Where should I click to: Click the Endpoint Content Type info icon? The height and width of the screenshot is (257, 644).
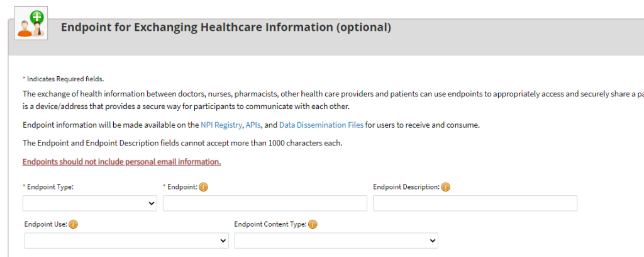(313, 224)
